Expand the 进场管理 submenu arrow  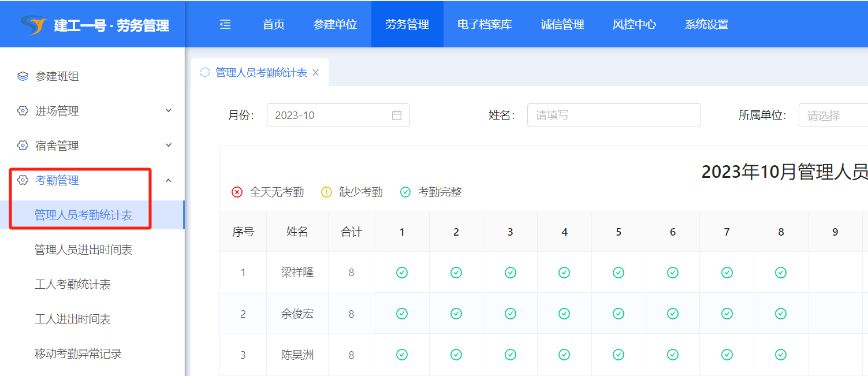coord(169,111)
